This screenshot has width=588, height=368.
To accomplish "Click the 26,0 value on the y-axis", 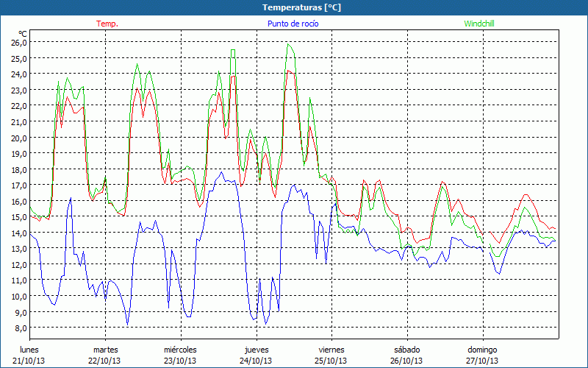I will coord(18,43).
